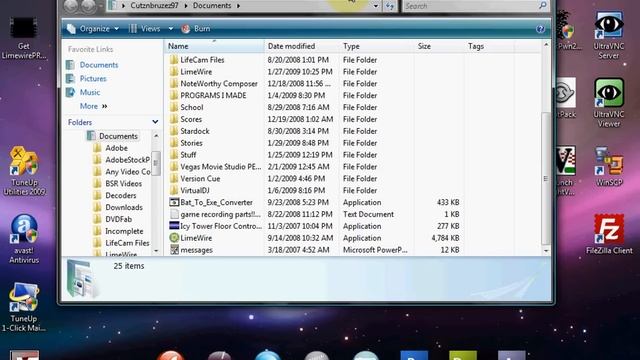Click file list scroll down arrow
Viewport: 640px width, 360px height.
[x=546, y=251]
